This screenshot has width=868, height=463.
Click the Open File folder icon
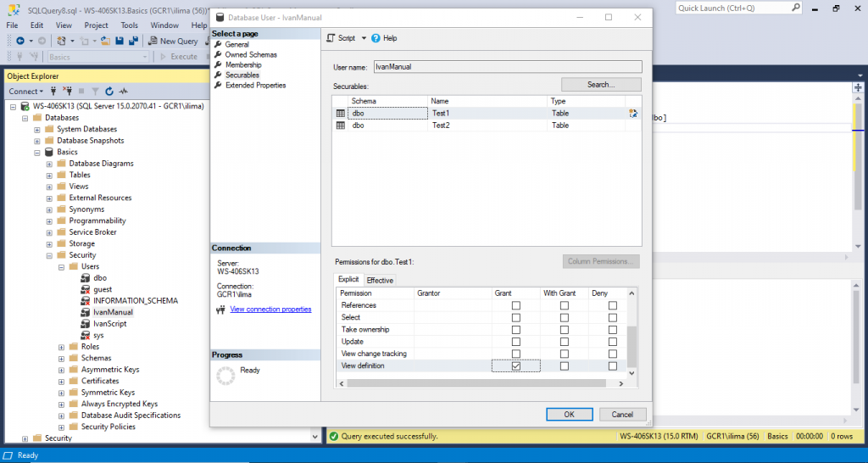105,41
